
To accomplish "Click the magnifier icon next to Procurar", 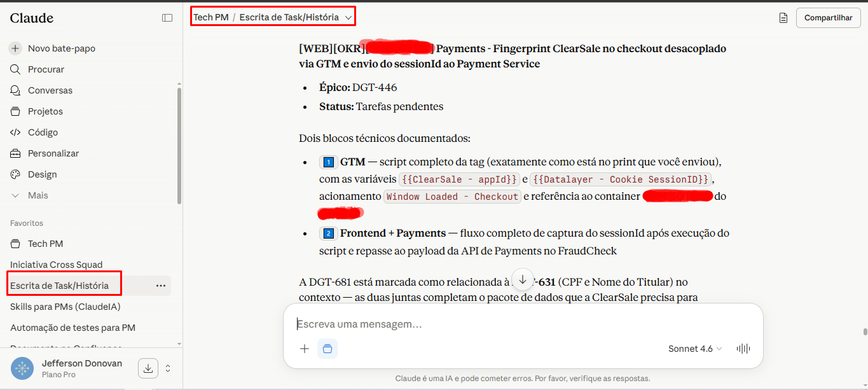I will (x=15, y=69).
